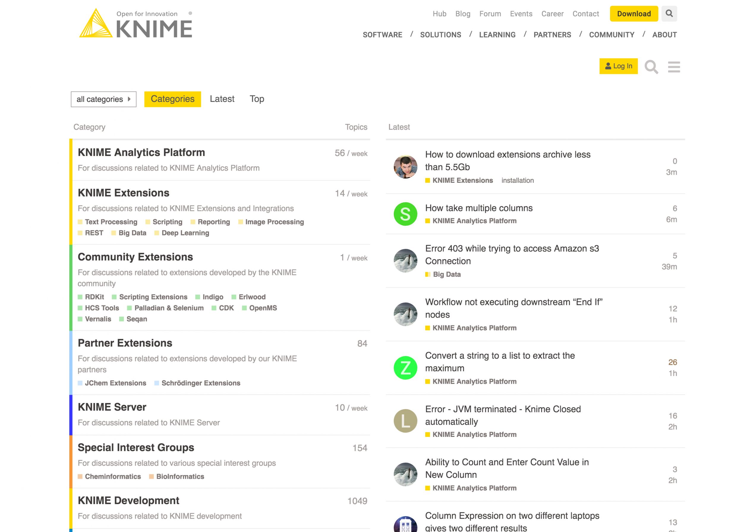
Task: Open the COMMUNITY navigation menu
Action: [612, 34]
